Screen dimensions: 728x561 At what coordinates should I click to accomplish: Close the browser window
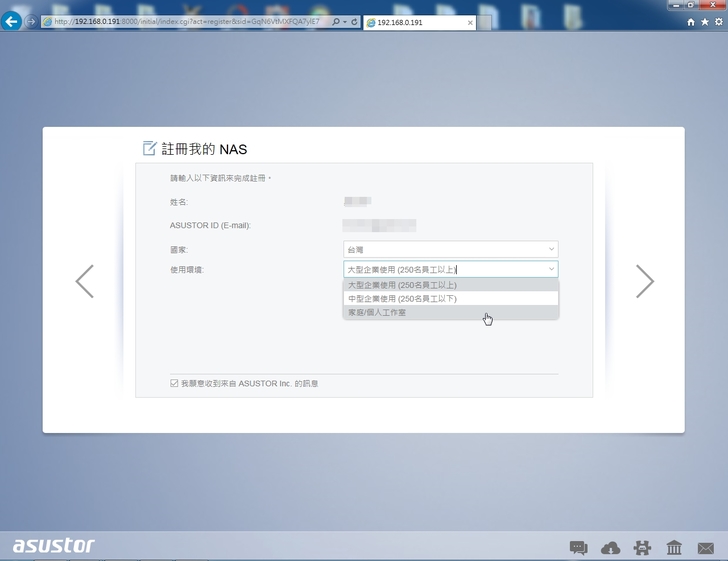pos(713,5)
